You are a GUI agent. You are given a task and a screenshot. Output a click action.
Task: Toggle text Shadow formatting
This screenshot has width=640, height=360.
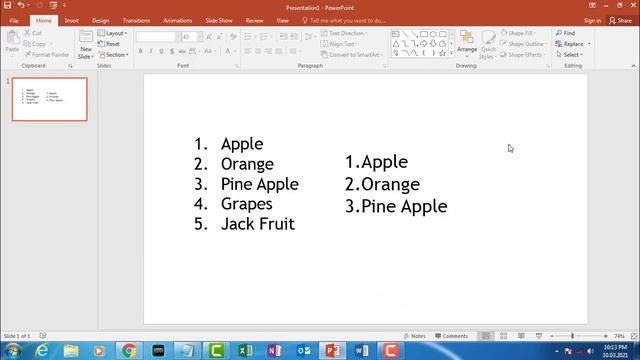point(172,51)
